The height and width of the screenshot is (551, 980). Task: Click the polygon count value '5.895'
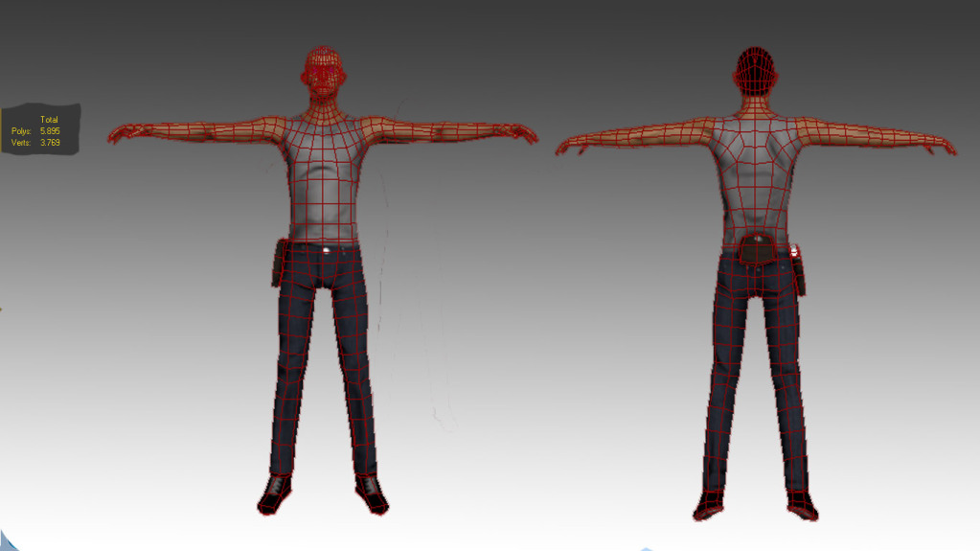[50, 131]
